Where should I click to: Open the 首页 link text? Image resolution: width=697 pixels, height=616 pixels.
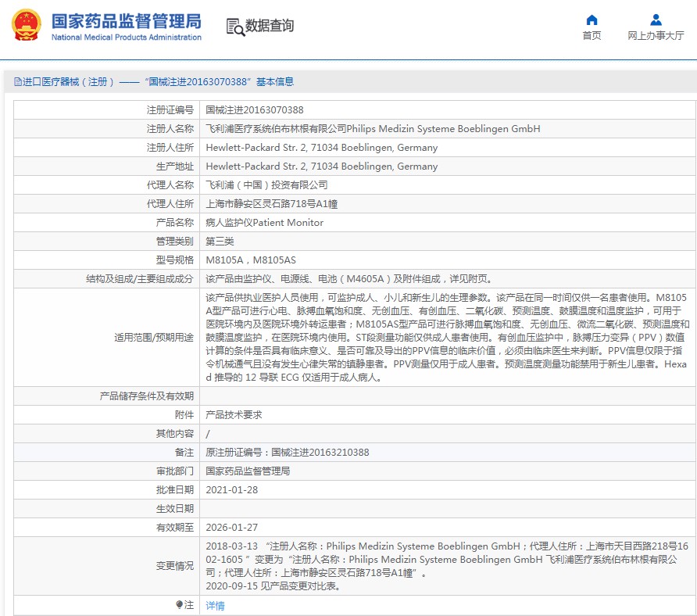(592, 36)
